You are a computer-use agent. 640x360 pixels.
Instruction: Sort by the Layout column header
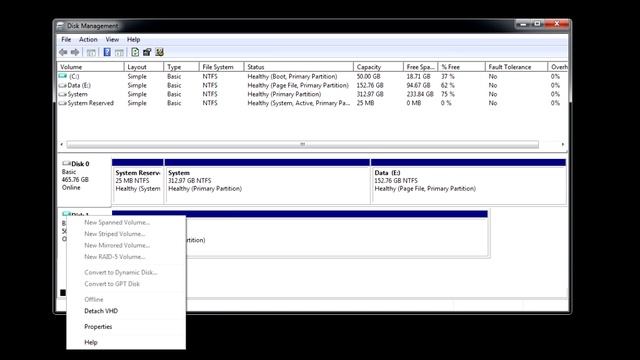coord(144,67)
